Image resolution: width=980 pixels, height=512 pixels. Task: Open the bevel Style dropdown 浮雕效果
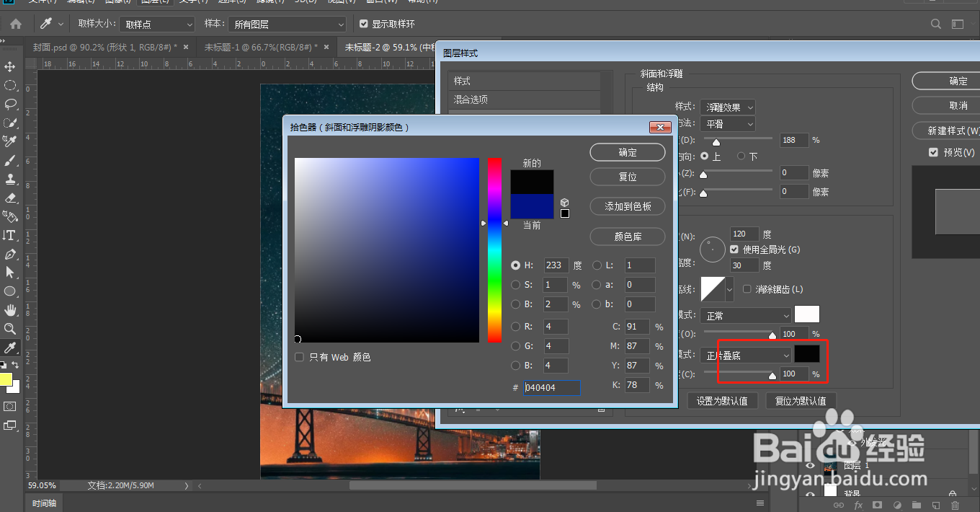coord(727,107)
